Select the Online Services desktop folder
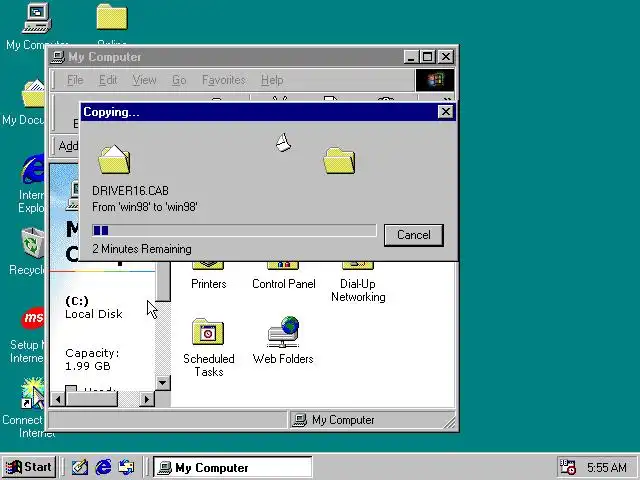Image resolution: width=640 pixels, height=480 pixels. click(112, 17)
